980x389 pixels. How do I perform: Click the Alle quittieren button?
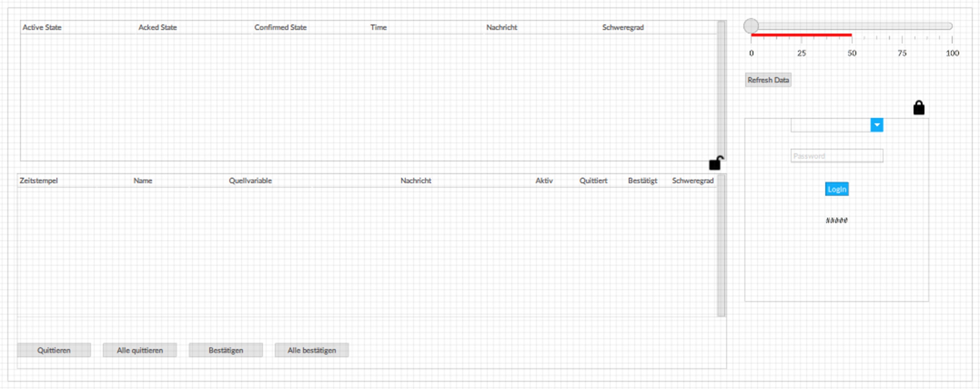(x=140, y=350)
